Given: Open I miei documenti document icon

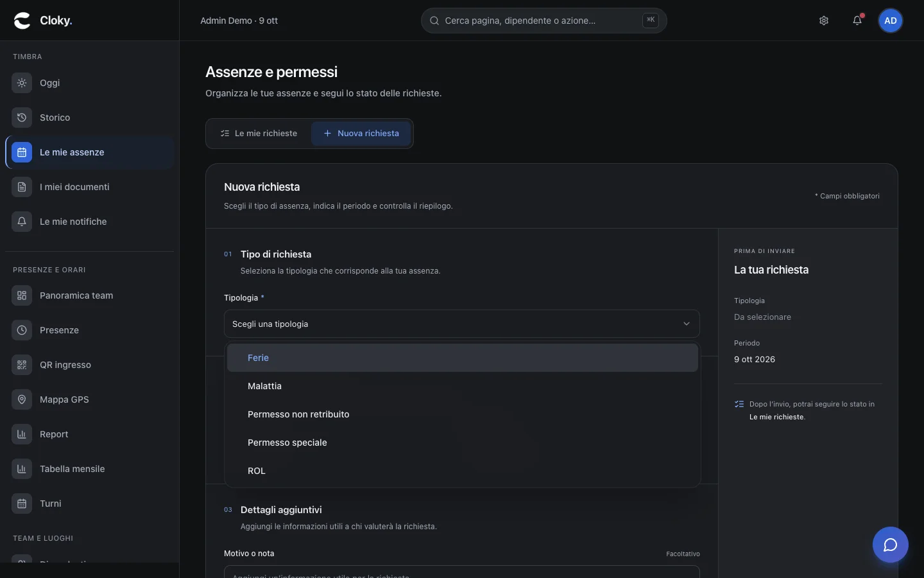Looking at the screenshot, I should click(x=22, y=187).
